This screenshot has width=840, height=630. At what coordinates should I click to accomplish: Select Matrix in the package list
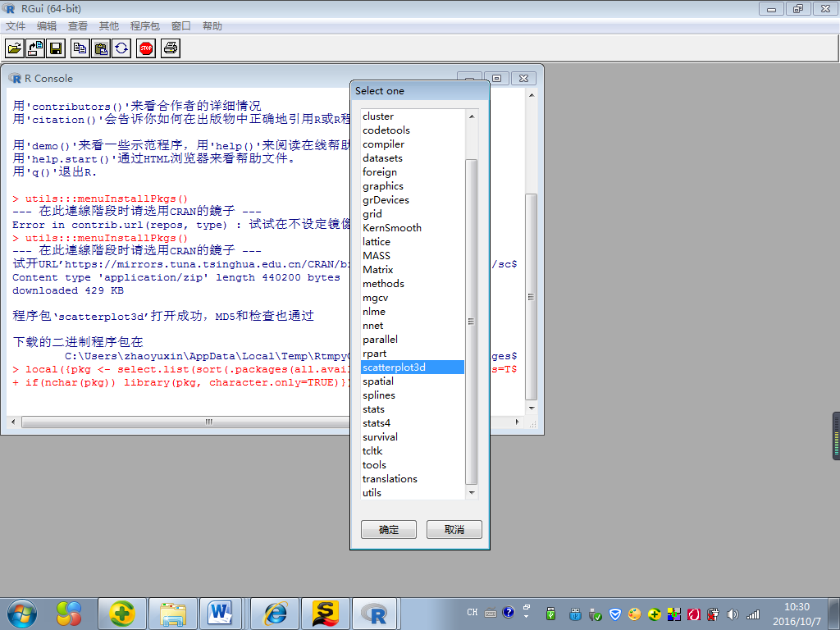tap(413, 269)
